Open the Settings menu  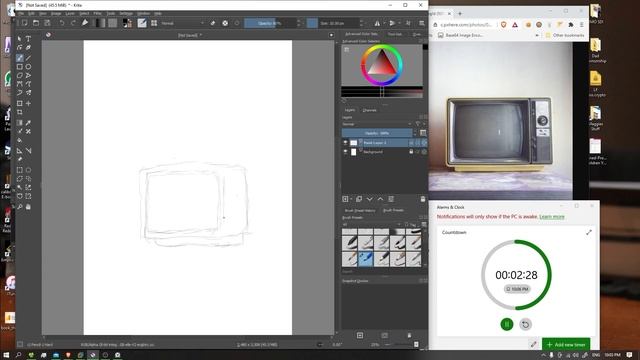[126, 13]
